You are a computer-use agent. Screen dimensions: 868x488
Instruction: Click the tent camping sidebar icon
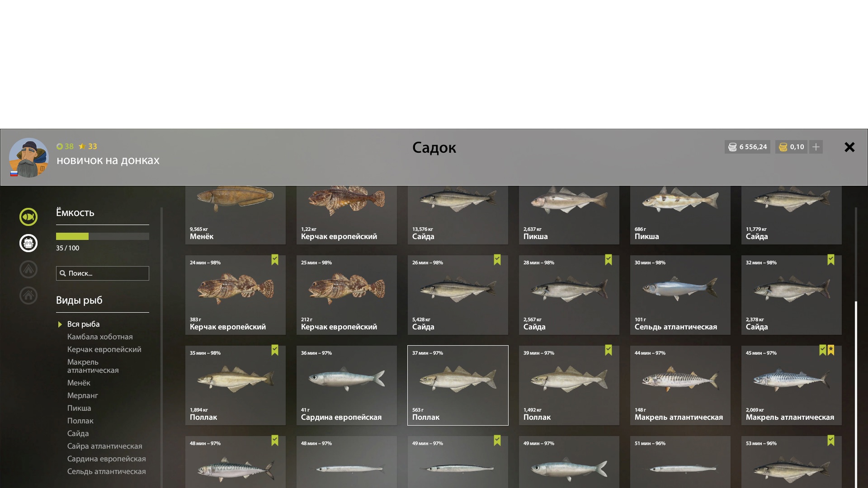[x=28, y=269]
